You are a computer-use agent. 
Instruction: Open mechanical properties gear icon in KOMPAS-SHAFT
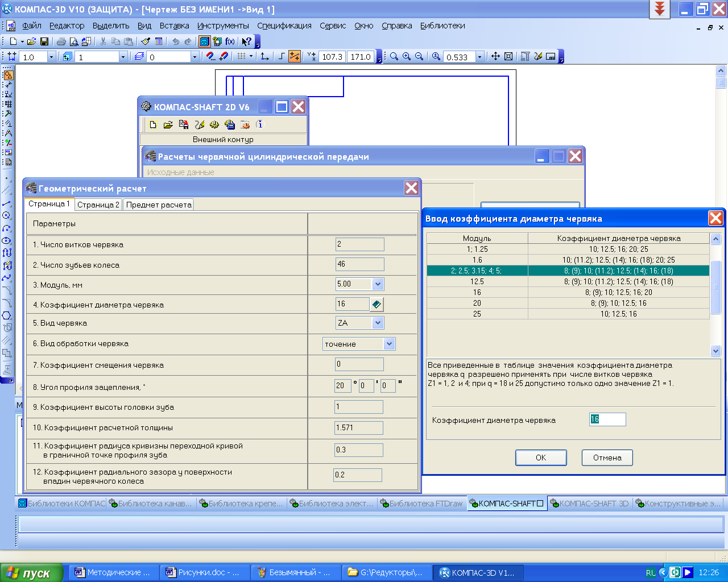point(214,124)
